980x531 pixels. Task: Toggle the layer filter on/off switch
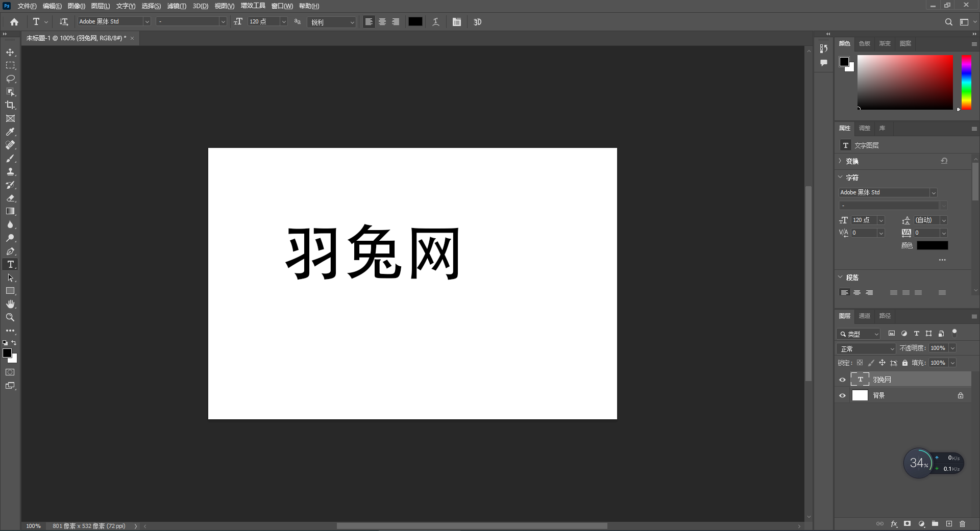(954, 333)
